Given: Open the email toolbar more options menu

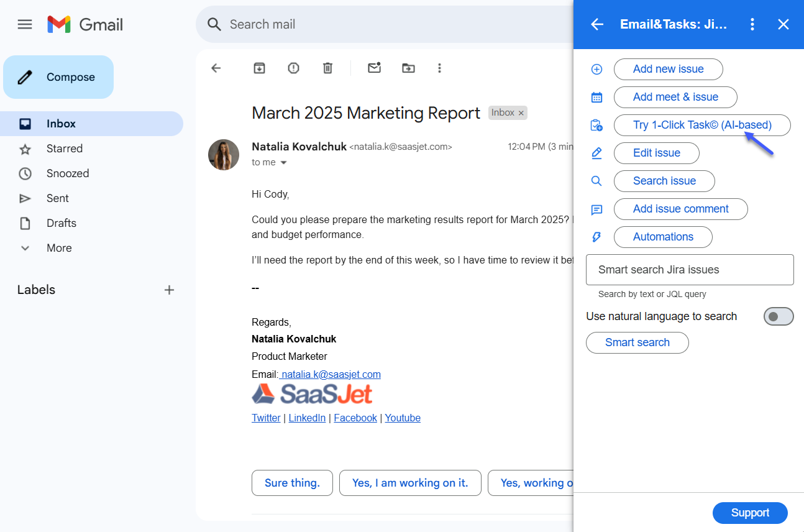Looking at the screenshot, I should (439, 68).
